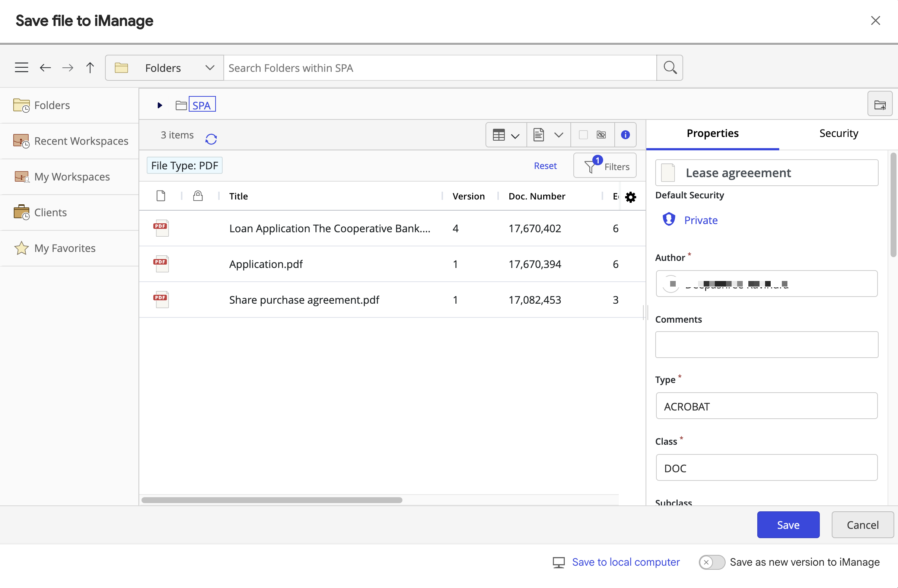
Task: Click the blue info panel icon
Action: point(625,135)
